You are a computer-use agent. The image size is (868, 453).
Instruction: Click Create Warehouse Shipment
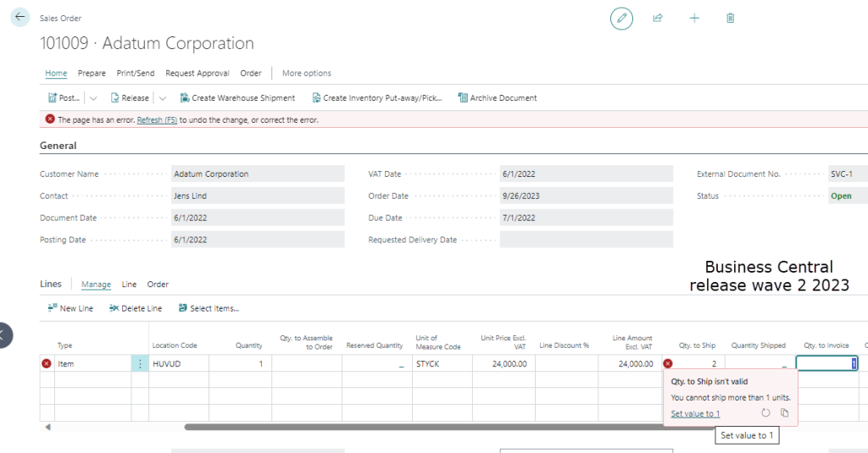coord(237,98)
